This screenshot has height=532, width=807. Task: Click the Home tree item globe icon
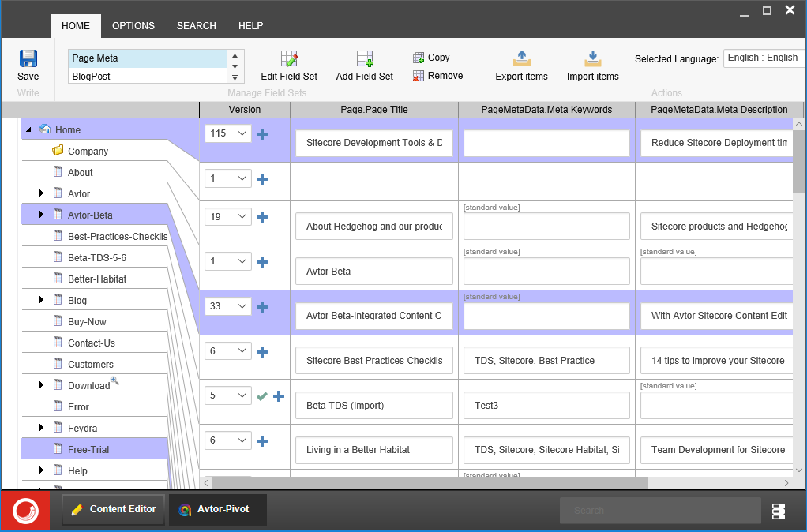tap(45, 129)
